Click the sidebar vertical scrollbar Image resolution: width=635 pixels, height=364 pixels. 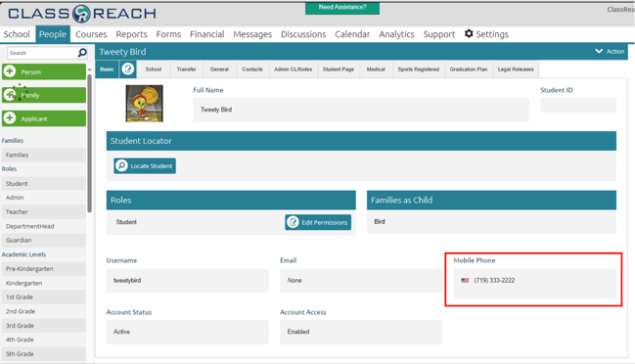[x=89, y=142]
